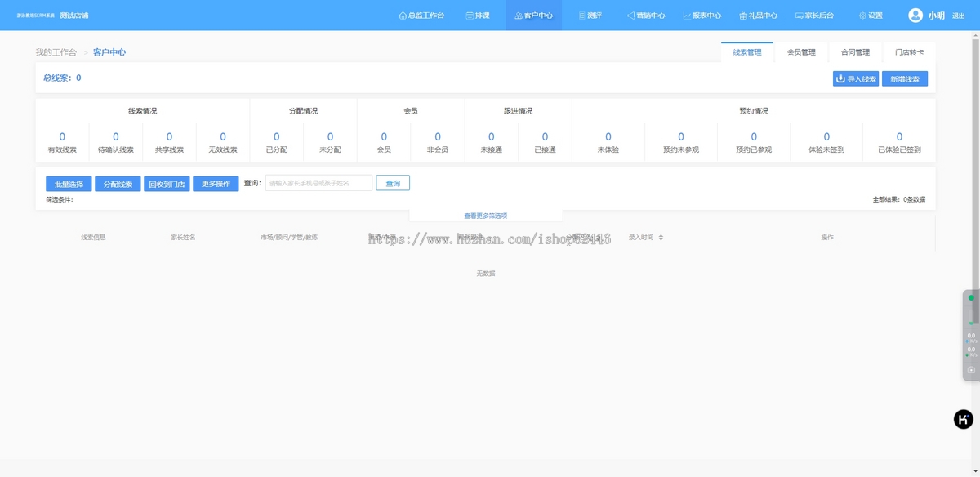This screenshot has height=477, width=980.
Task: Click the 已分配 count
Action: coord(277,137)
